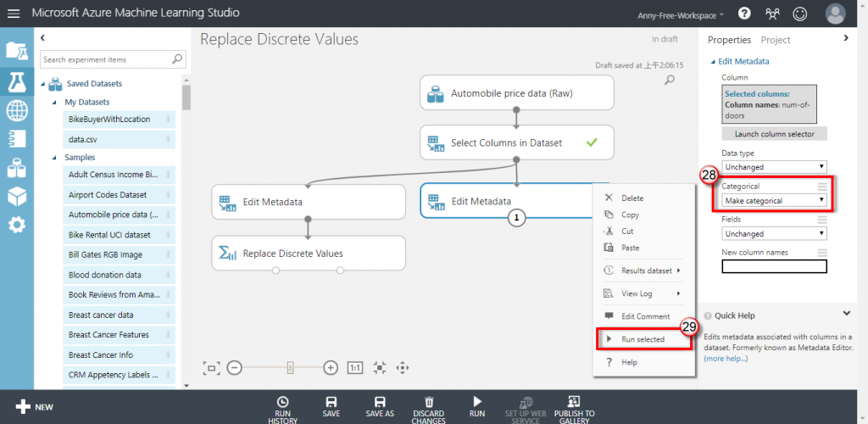Switch to the Project tab

(776, 40)
